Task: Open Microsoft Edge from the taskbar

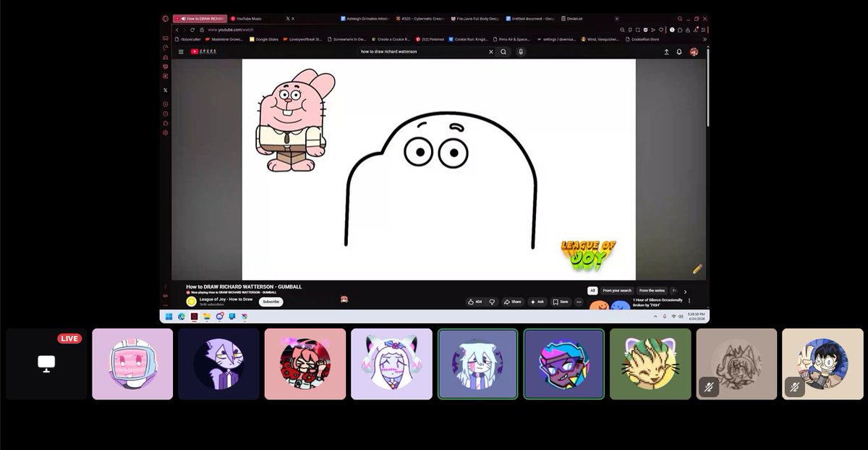Action: pos(182,316)
